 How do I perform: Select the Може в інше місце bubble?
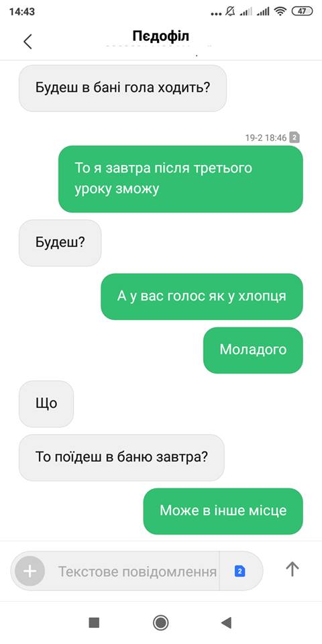pos(223,511)
